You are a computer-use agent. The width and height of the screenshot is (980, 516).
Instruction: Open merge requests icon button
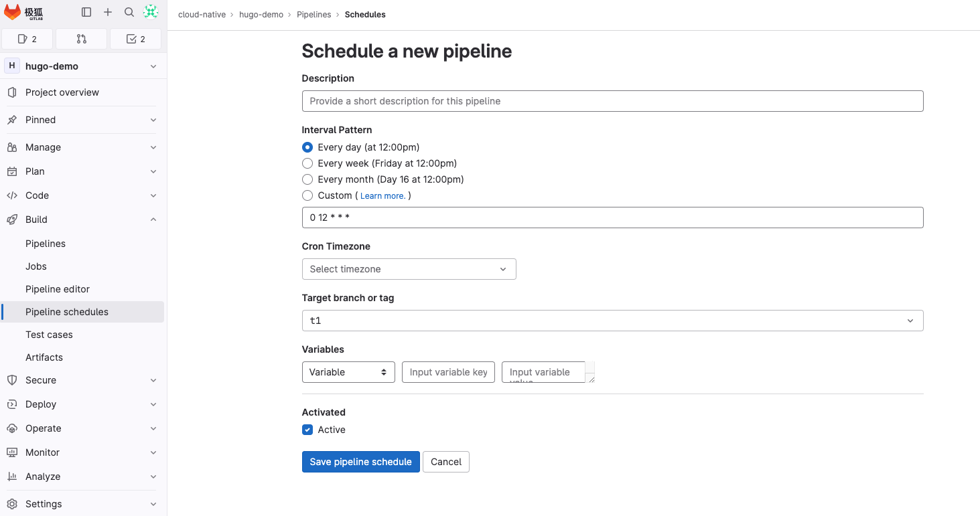[x=82, y=39]
